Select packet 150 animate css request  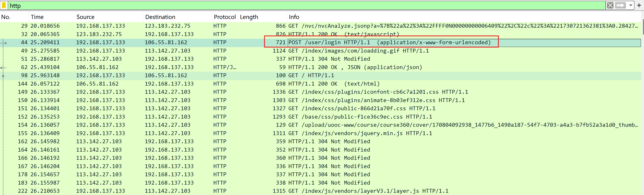pyautogui.click(x=320, y=100)
